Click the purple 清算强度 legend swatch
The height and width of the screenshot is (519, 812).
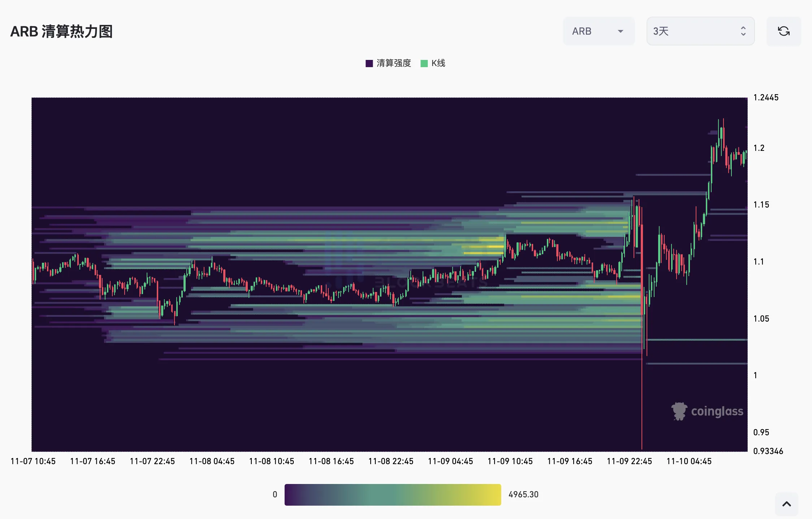point(369,64)
